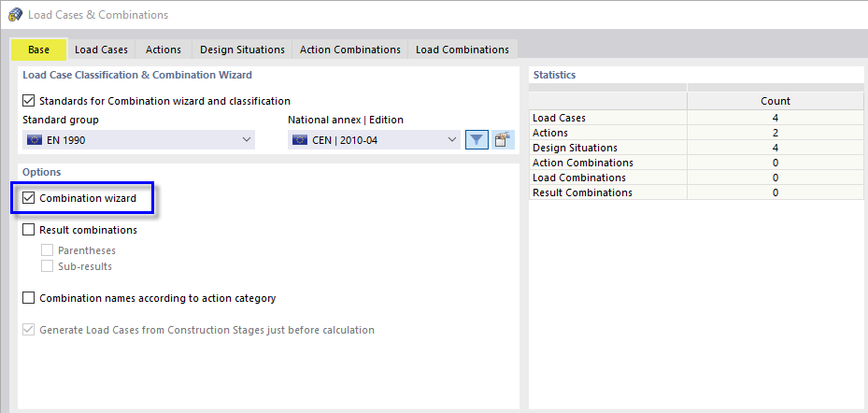Viewport: 868px width, 413px height.
Task: Tick the Sub-results checkbox
Action: click(x=48, y=266)
